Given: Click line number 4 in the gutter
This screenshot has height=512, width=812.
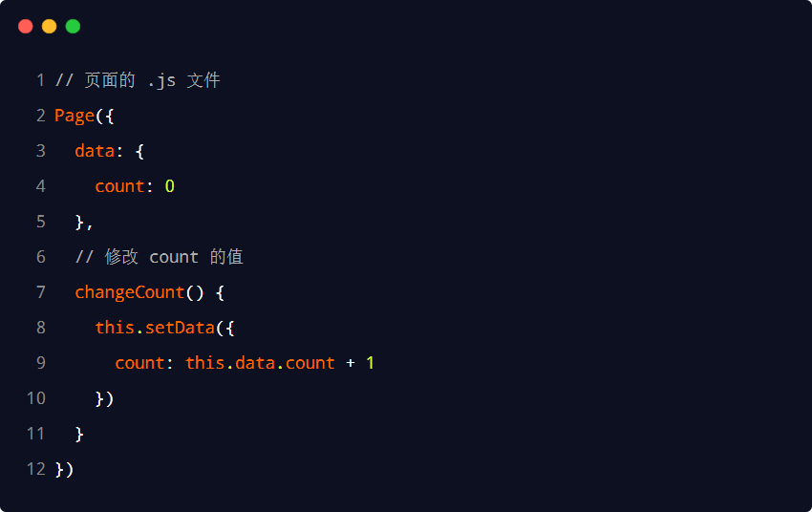Looking at the screenshot, I should (x=40, y=186).
